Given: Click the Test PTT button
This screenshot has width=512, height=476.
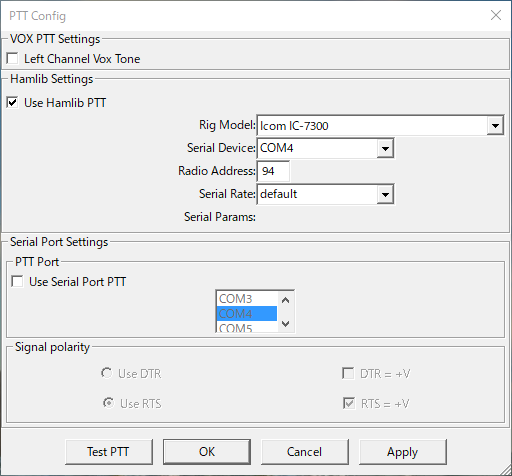Looking at the screenshot, I should tap(109, 452).
